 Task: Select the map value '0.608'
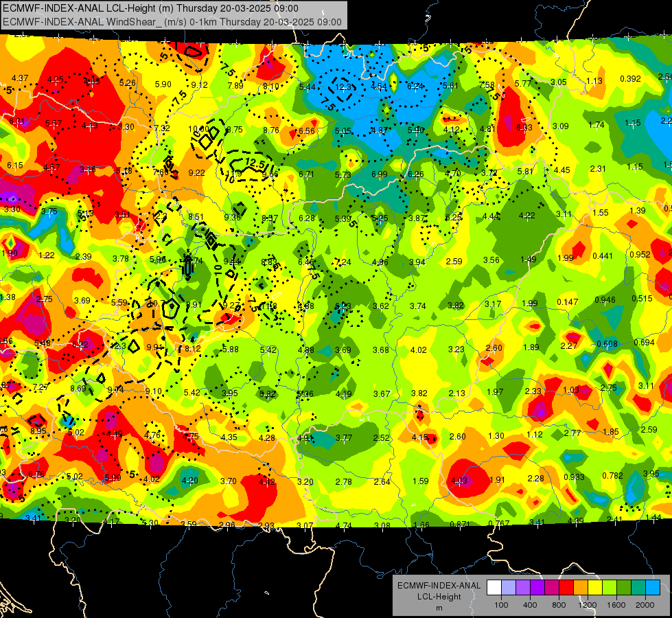607,344
